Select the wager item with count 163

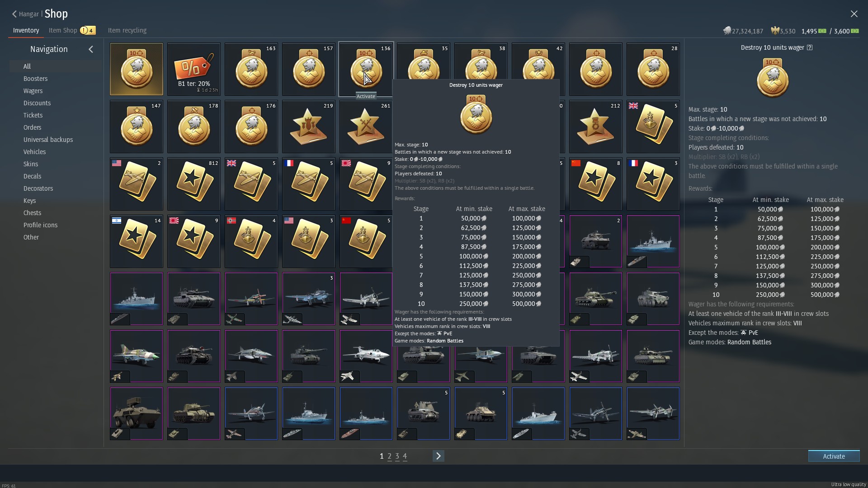click(251, 69)
